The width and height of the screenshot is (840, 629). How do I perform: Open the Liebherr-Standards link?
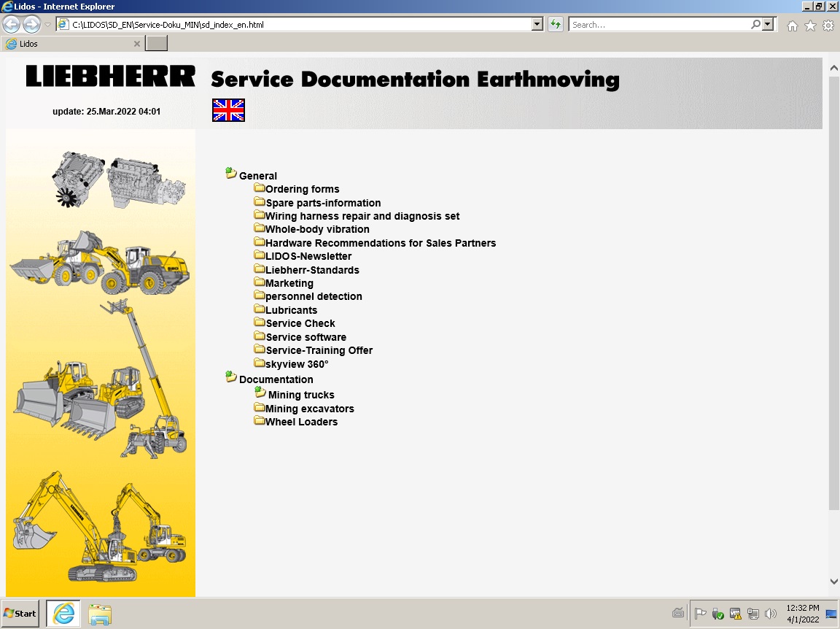(x=312, y=270)
